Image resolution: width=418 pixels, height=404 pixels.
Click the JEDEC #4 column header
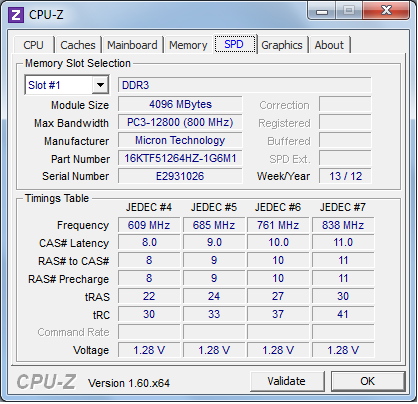click(149, 207)
